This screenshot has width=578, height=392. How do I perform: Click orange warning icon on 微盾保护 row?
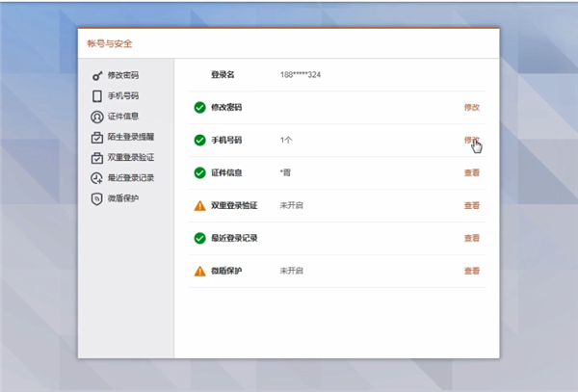pos(199,272)
